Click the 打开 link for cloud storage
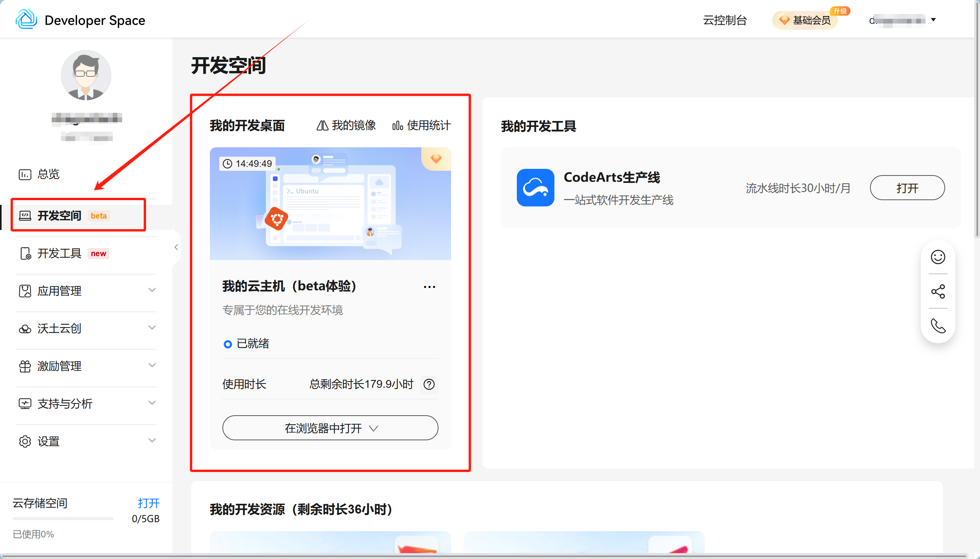 pos(148,503)
